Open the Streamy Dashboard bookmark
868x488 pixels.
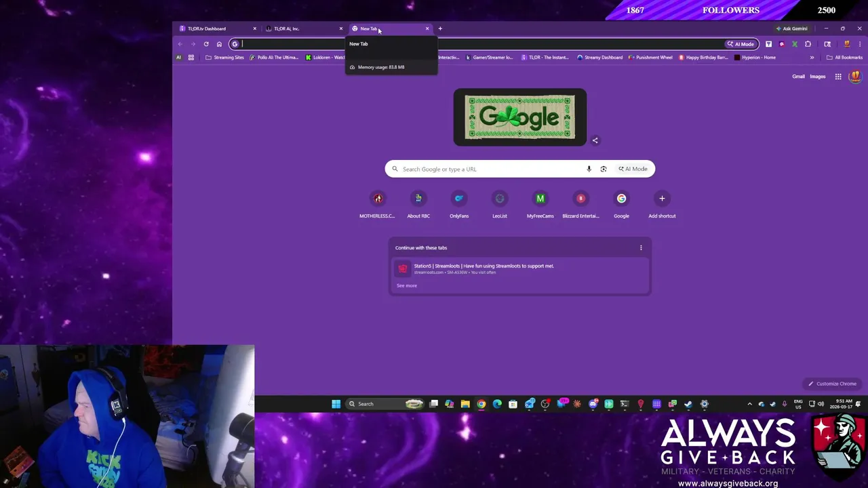(599, 58)
